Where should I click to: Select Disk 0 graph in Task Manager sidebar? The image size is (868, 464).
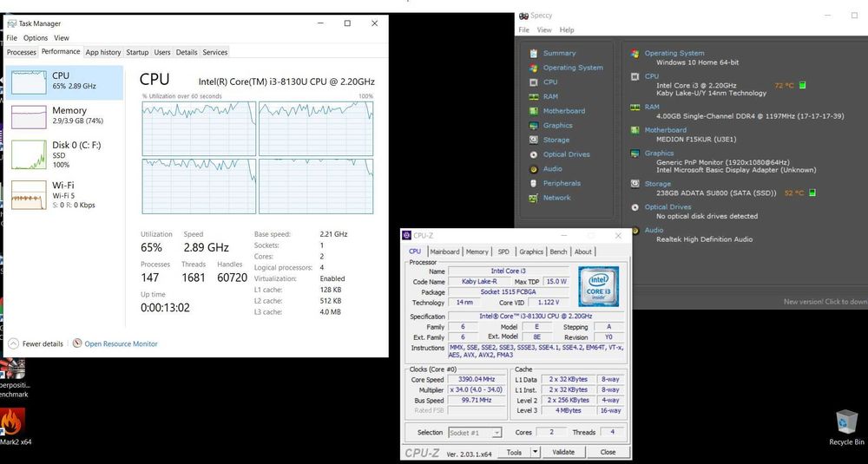click(29, 154)
